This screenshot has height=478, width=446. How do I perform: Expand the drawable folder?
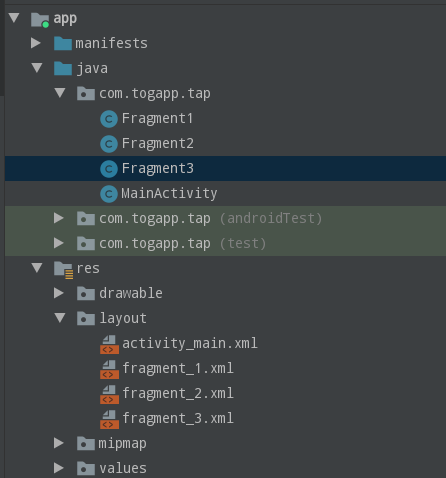59,293
